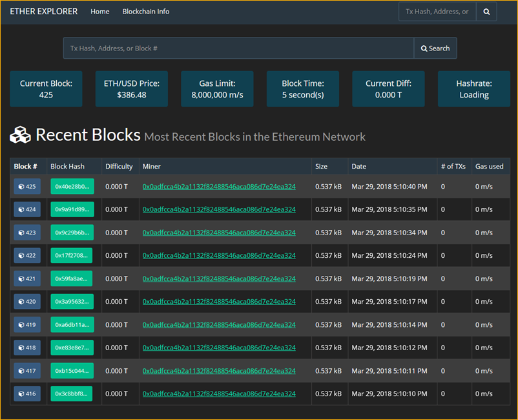
Task: Click the Recent Blocks cubes icon
Action: click(x=20, y=135)
